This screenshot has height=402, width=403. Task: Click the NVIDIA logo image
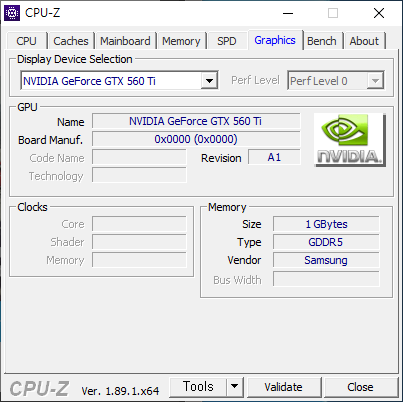click(350, 140)
